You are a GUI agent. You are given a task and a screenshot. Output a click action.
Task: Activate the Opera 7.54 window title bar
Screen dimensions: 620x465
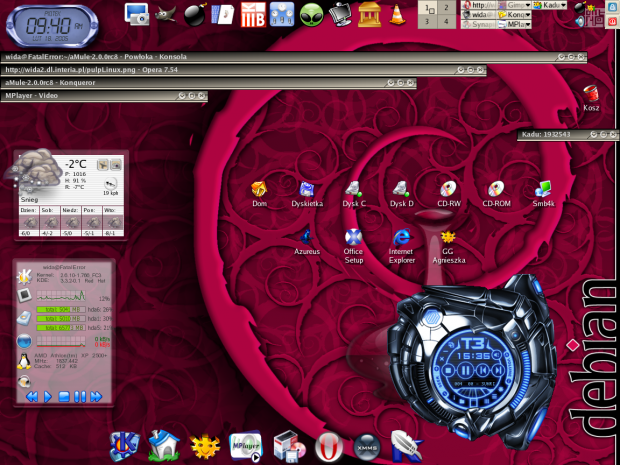[x=243, y=70]
